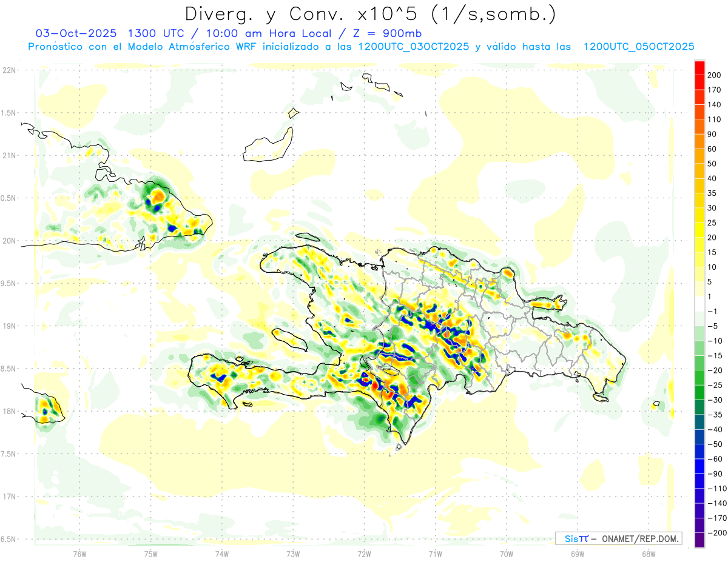Click the red colorbar segment above positive 200
The width and height of the screenshot is (728, 562).
(699, 68)
